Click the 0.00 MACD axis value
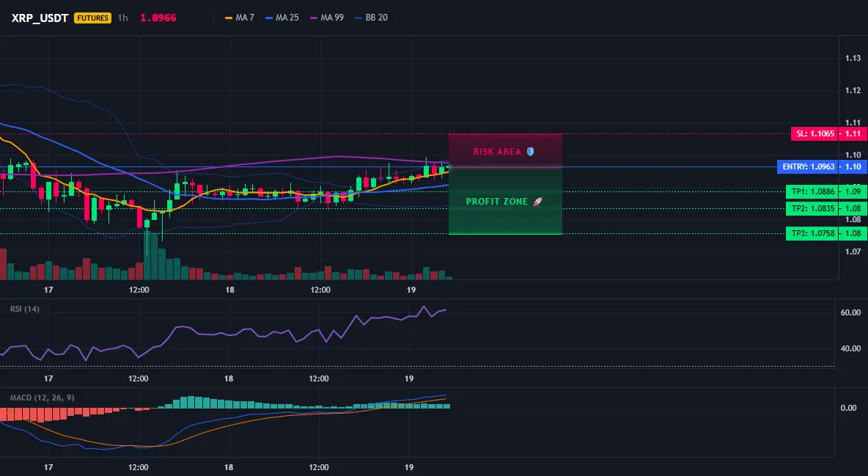868x476 pixels. 849,408
